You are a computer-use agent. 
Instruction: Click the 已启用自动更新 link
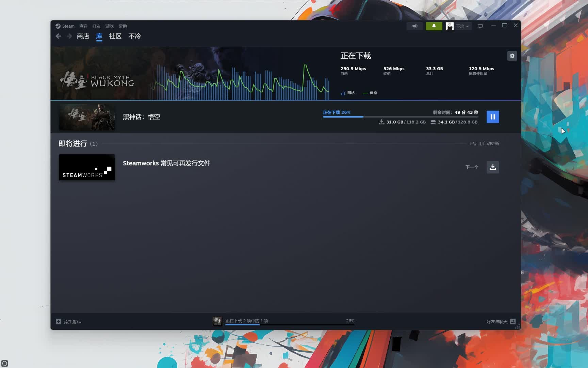tap(484, 143)
